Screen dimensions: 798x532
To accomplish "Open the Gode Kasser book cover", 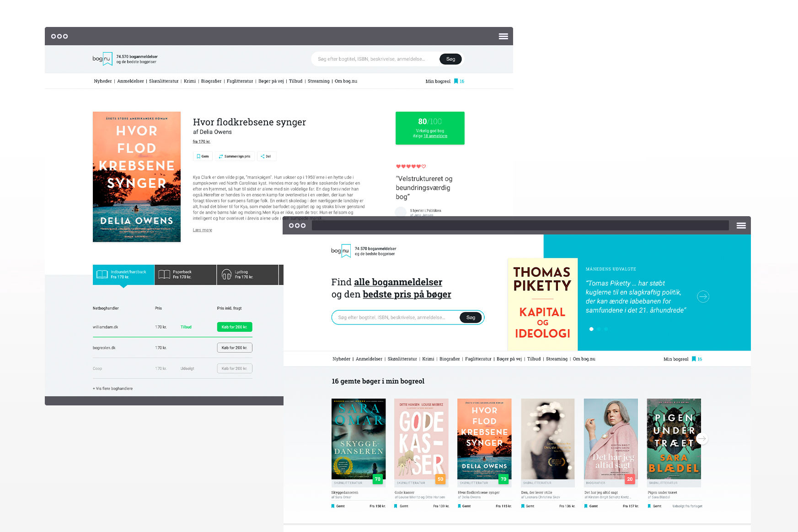I will 421,439.
